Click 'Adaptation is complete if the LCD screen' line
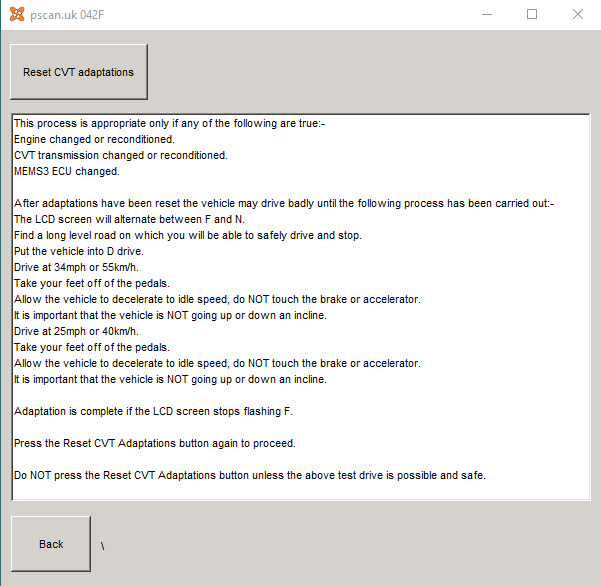Image resolution: width=601 pixels, height=586 pixels. click(153, 411)
